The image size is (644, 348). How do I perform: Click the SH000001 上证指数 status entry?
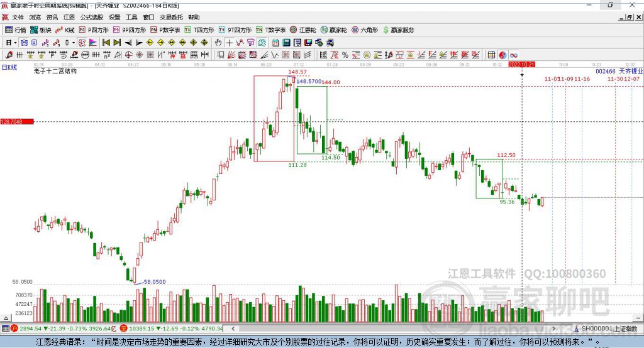click(x=606, y=329)
